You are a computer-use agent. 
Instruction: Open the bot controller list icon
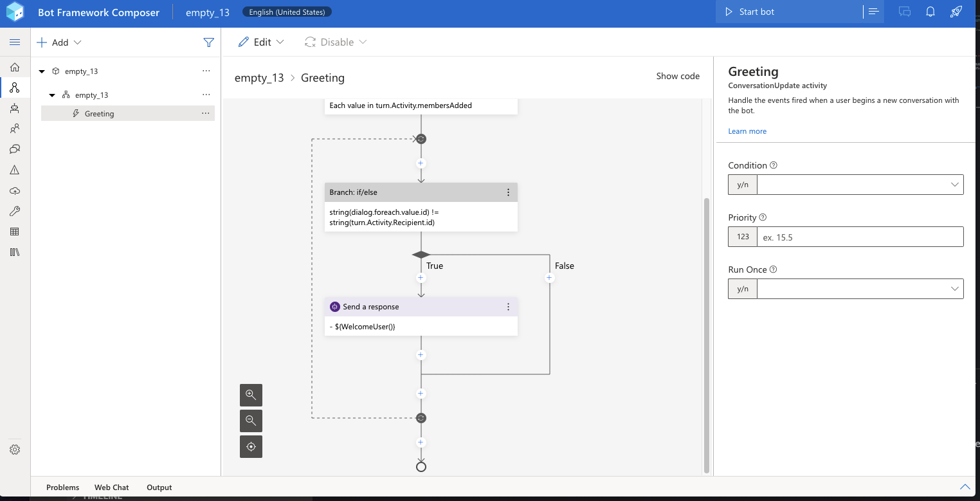pos(873,12)
